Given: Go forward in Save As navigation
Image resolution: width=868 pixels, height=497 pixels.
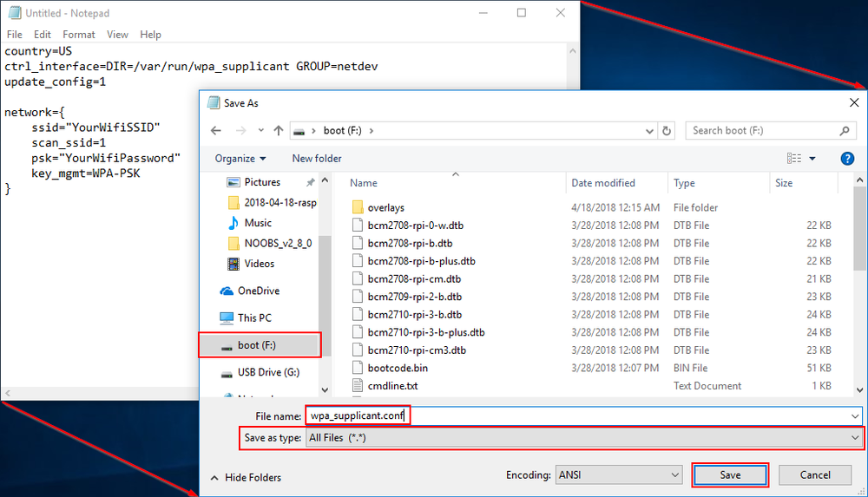Looking at the screenshot, I should (240, 131).
